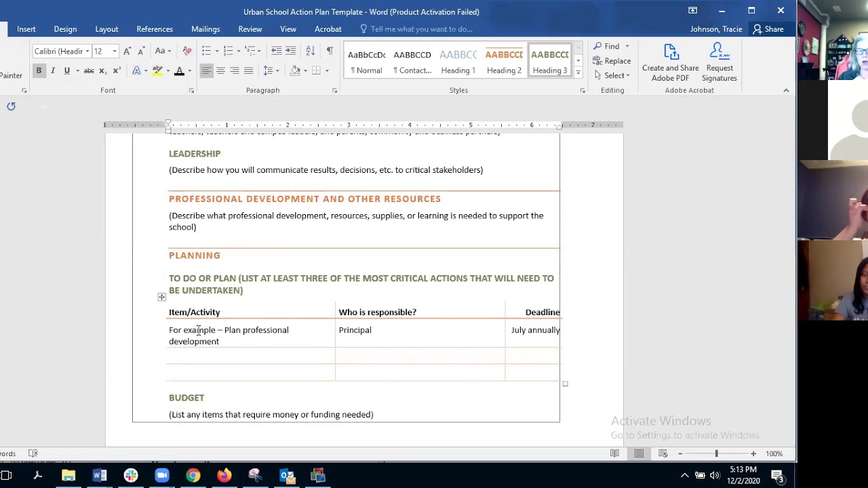Switch to Print Layout view
The width and height of the screenshot is (868, 488).
click(639, 453)
